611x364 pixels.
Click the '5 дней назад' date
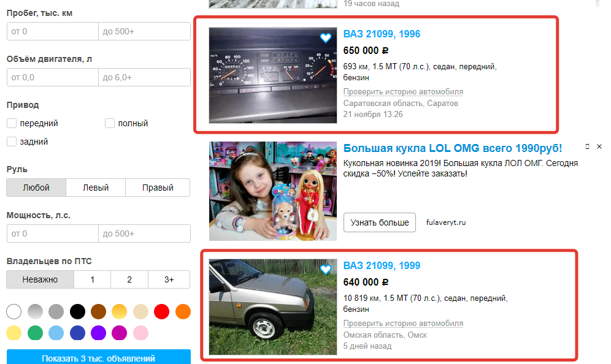367,346
